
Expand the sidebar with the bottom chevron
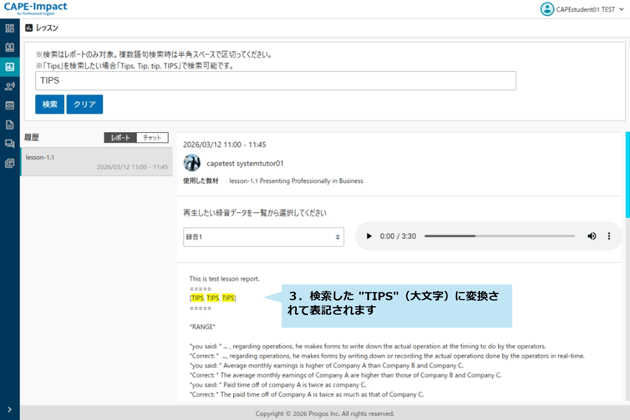(x=10, y=410)
